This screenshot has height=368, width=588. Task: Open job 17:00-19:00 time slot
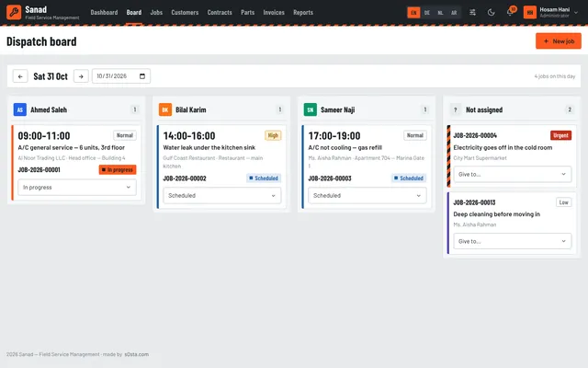pos(334,135)
